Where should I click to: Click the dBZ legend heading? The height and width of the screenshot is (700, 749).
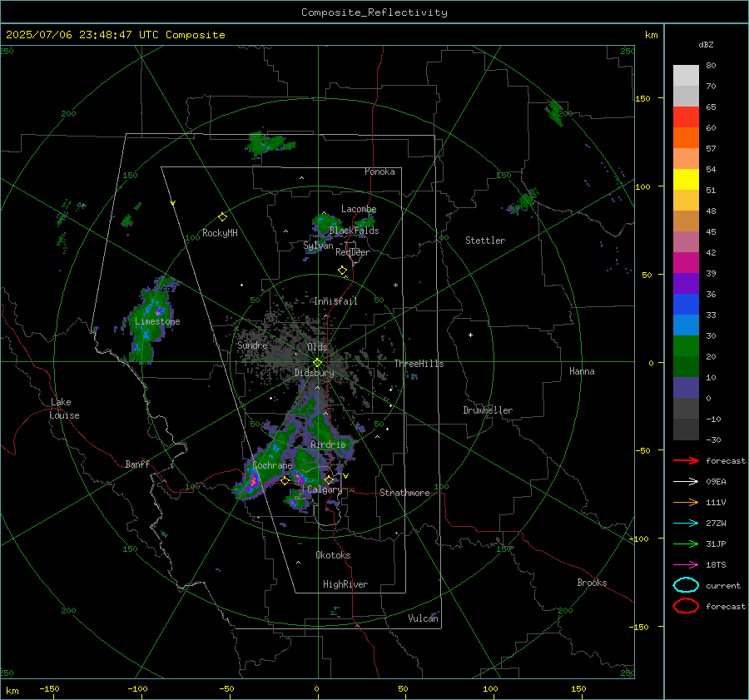[706, 44]
